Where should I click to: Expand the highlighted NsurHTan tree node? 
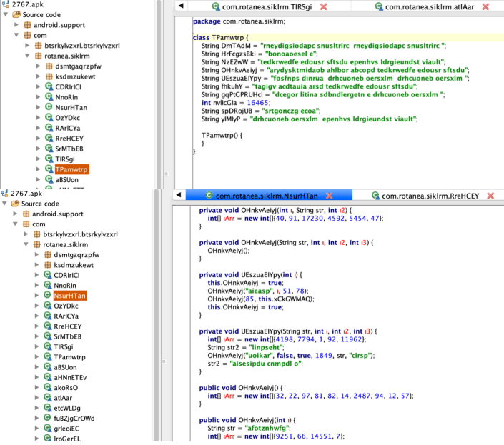tap(37, 295)
